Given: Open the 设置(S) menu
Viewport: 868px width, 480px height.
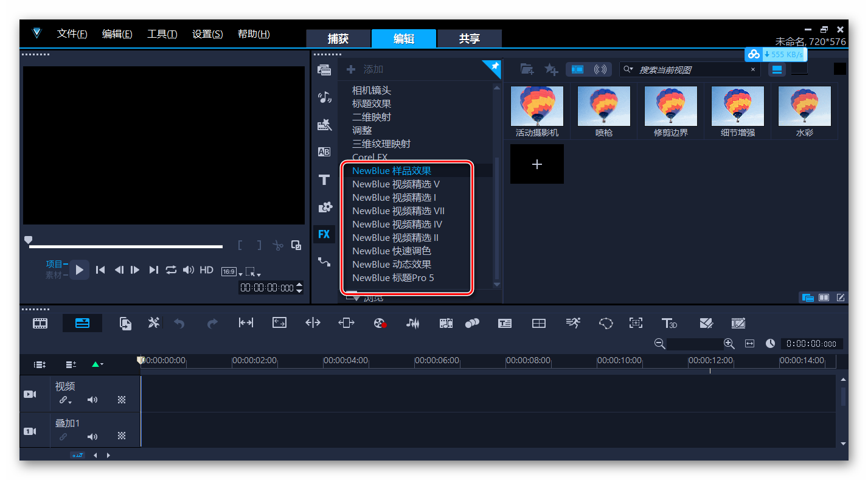Looking at the screenshot, I should tap(207, 34).
